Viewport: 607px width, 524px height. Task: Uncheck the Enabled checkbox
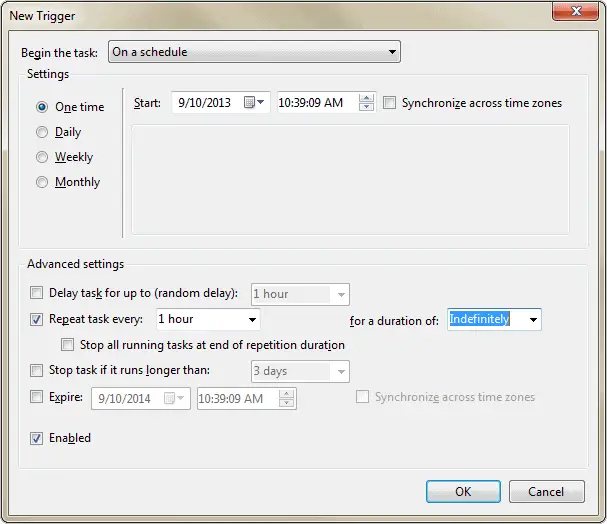coord(36,438)
